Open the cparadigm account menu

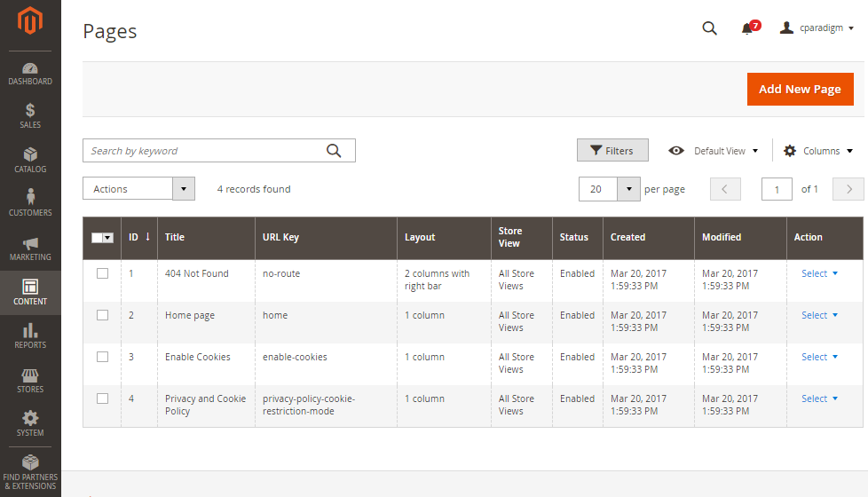tap(817, 28)
